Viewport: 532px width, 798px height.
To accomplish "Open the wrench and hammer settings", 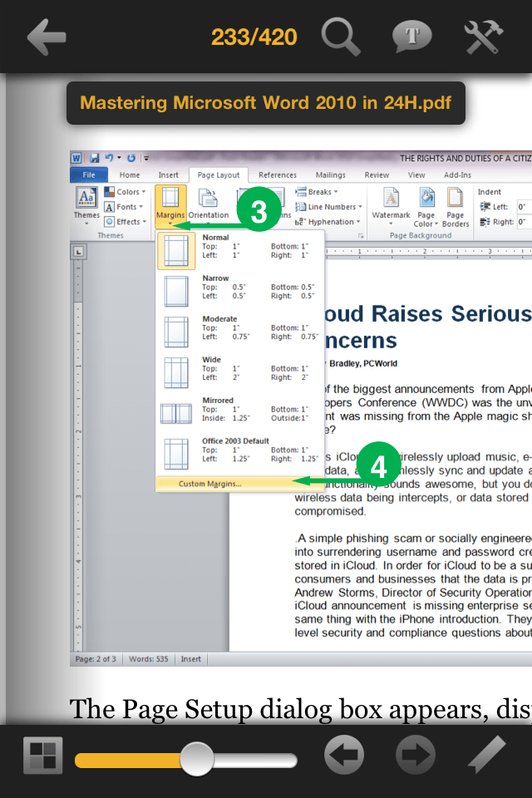I will pos(484,37).
